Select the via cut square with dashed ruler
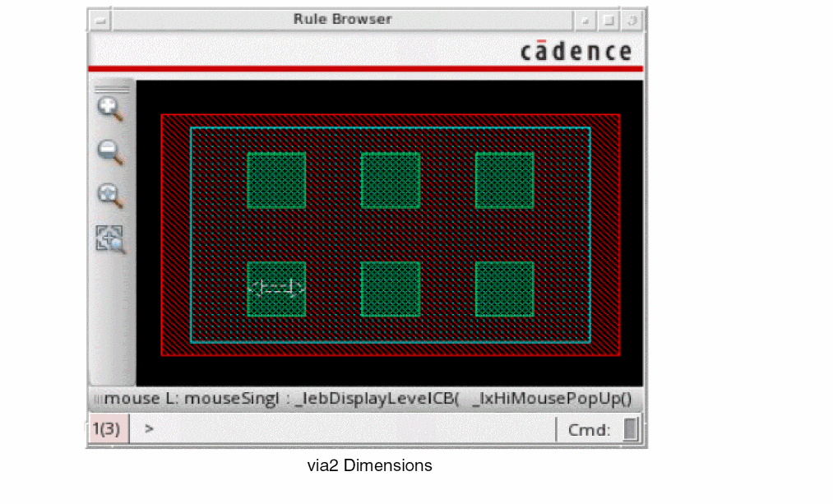 click(x=276, y=289)
